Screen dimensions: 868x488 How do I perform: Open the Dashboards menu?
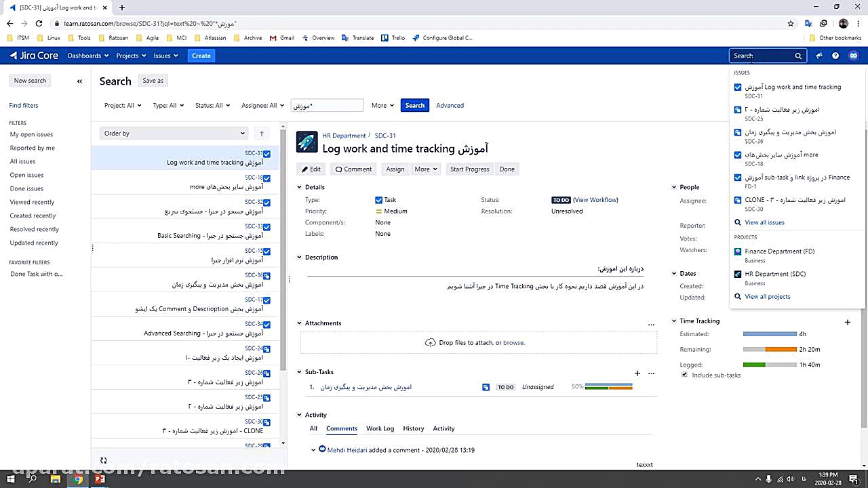pyautogui.click(x=87, y=56)
